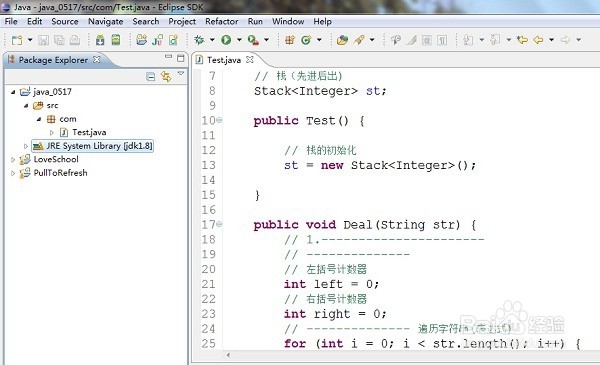Click the editor horizontal scrollbar left arrow
Screen dimensions: 600x365
(x=228, y=355)
